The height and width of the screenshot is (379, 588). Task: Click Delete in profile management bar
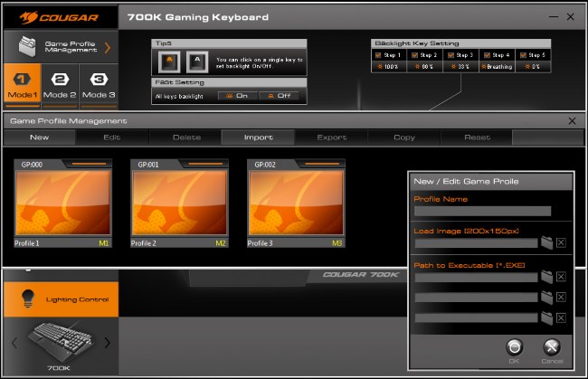pyautogui.click(x=186, y=137)
